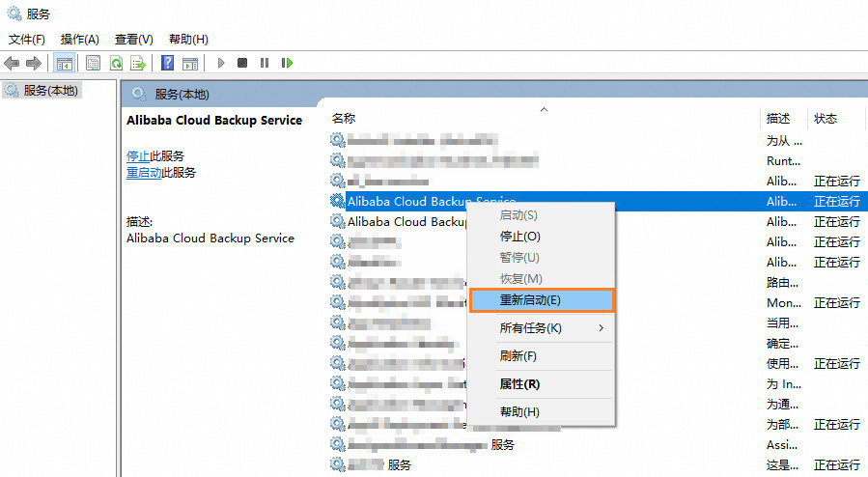Expand 所有任务(K) submenu
This screenshot has height=477, width=868.
(542, 328)
